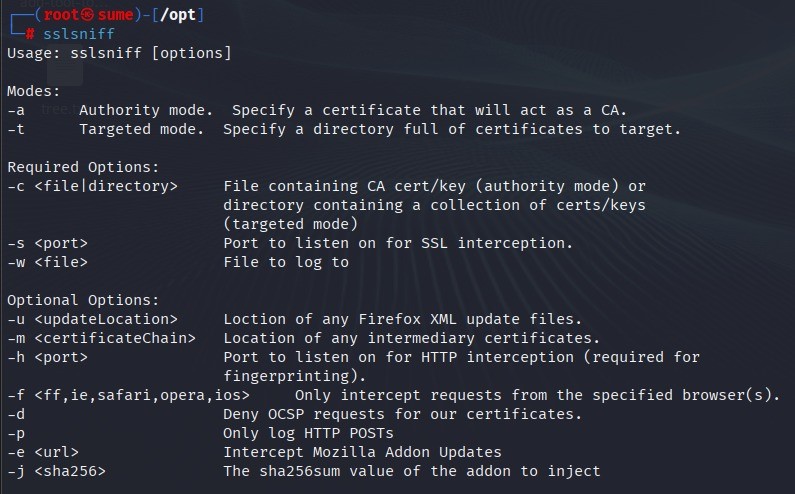Click the "Modes:" heading
Image resolution: width=795 pixels, height=494 pixels.
tap(33, 91)
